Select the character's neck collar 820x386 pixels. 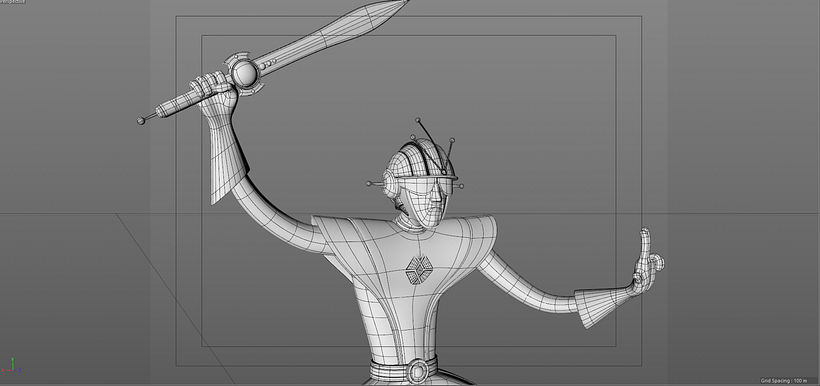tap(408, 223)
